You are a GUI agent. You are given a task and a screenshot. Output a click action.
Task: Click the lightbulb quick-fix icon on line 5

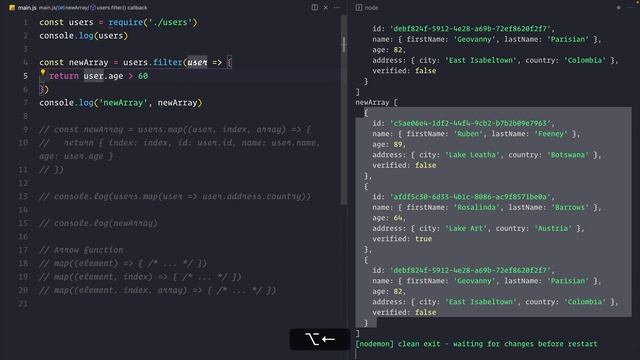43,72
